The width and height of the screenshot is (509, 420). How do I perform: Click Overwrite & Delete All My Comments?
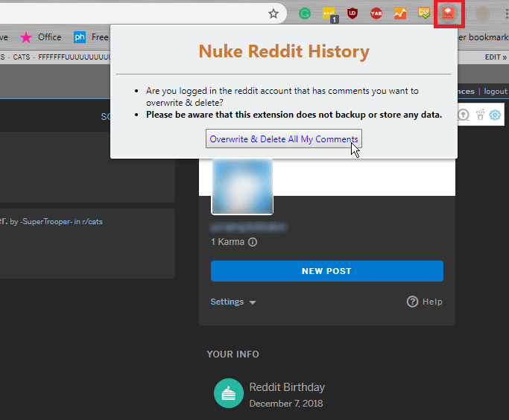pyautogui.click(x=284, y=139)
